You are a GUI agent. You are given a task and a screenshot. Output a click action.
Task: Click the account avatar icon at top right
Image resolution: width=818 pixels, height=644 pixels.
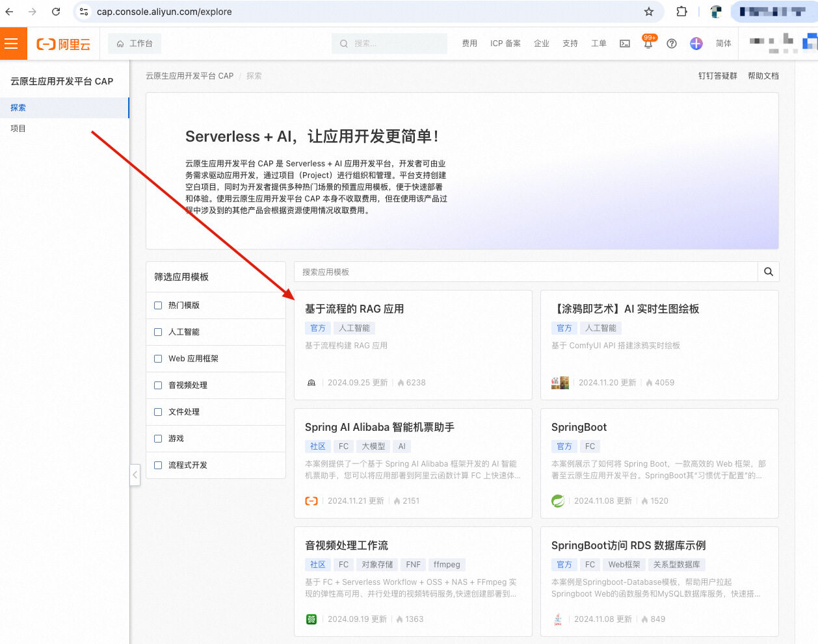pyautogui.click(x=810, y=44)
